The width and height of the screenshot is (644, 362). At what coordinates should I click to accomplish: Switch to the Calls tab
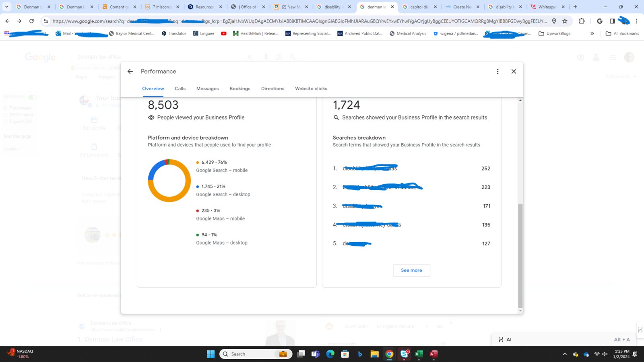click(180, 88)
